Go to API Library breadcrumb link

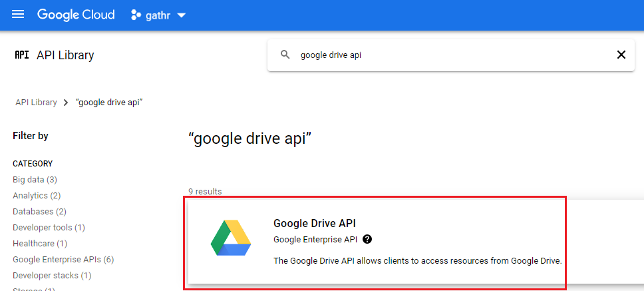36,103
